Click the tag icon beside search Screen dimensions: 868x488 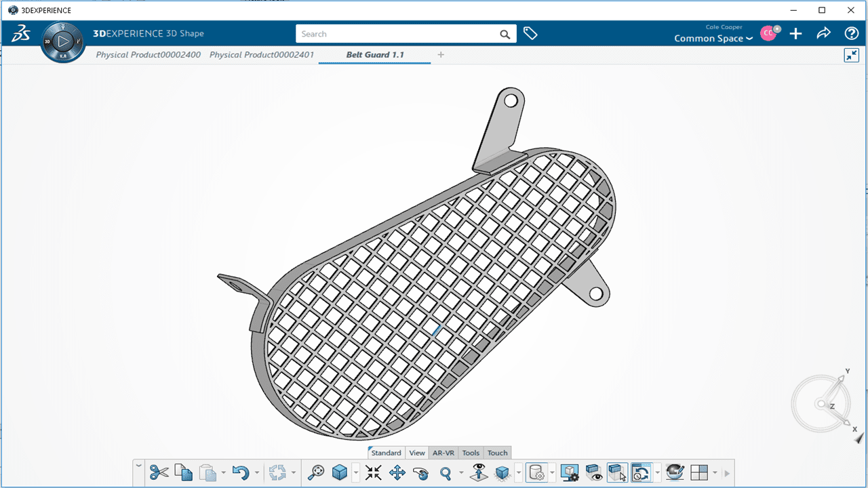point(530,34)
